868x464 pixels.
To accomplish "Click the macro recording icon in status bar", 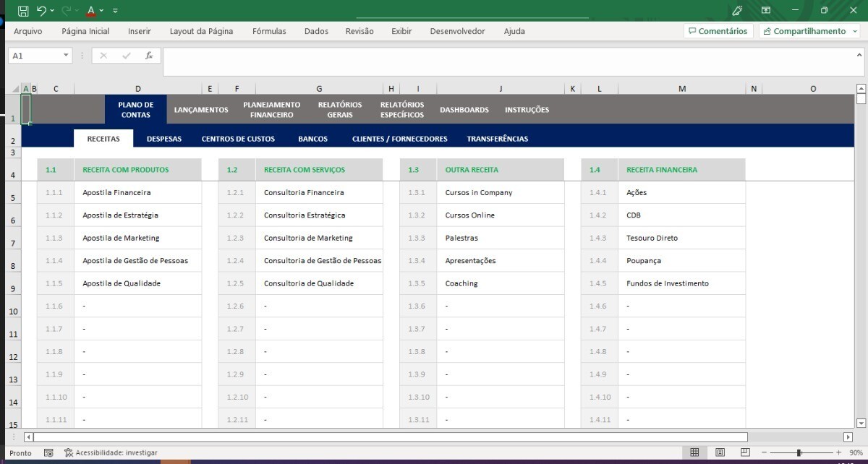I will point(48,452).
